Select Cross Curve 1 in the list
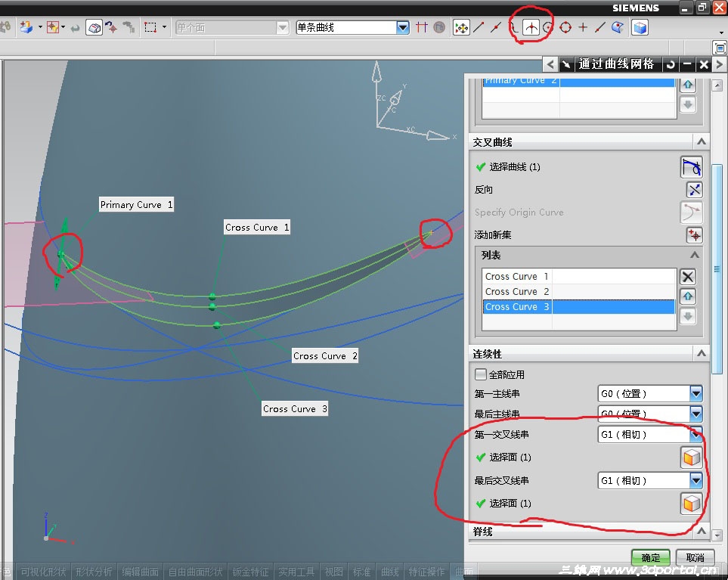This screenshot has height=580, width=728. (578, 276)
